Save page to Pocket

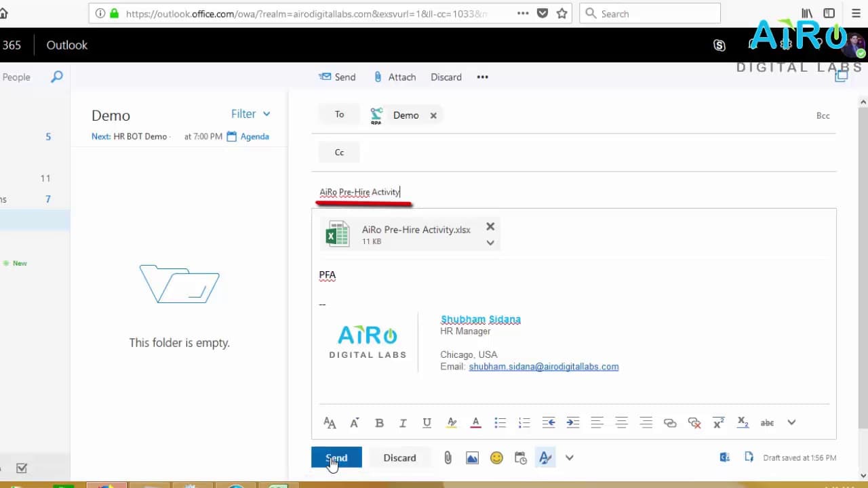pyautogui.click(x=542, y=14)
